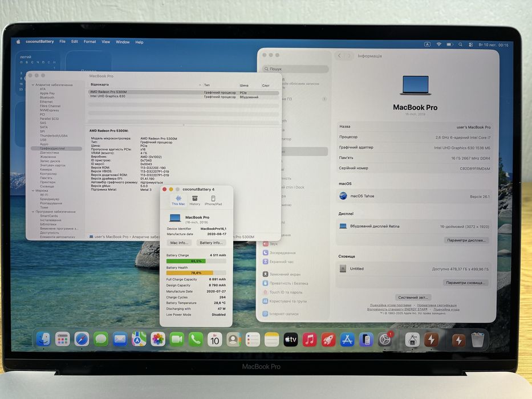Open iPhone/iPad tab in coconutBattery

point(213,201)
